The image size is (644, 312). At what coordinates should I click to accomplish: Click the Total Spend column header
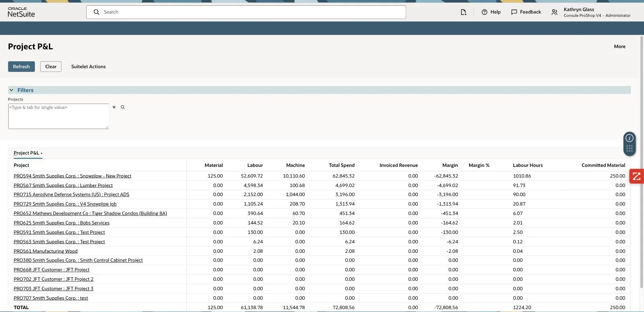(x=342, y=165)
